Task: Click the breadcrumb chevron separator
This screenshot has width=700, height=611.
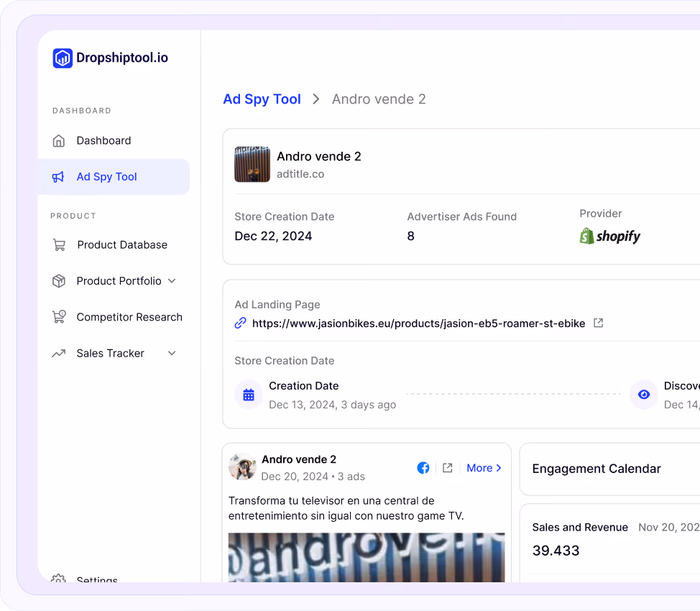Action: 316,99
